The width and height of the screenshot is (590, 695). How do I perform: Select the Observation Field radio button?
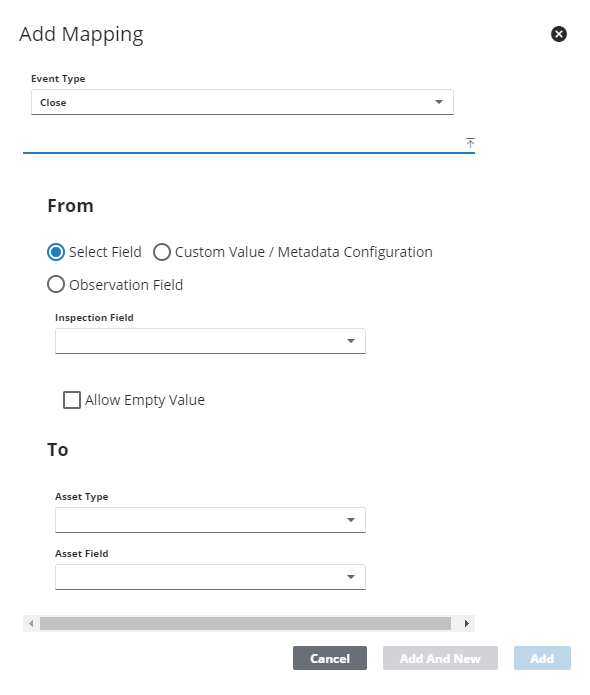tap(56, 285)
